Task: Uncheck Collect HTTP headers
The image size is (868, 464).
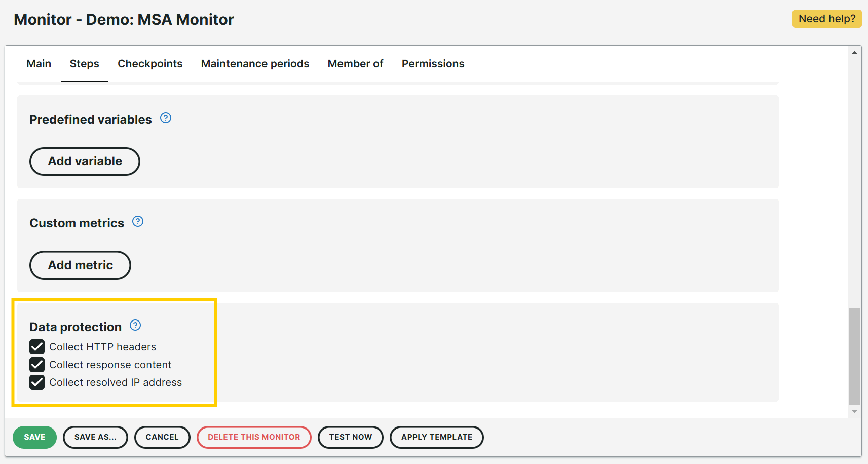Action: pyautogui.click(x=37, y=347)
